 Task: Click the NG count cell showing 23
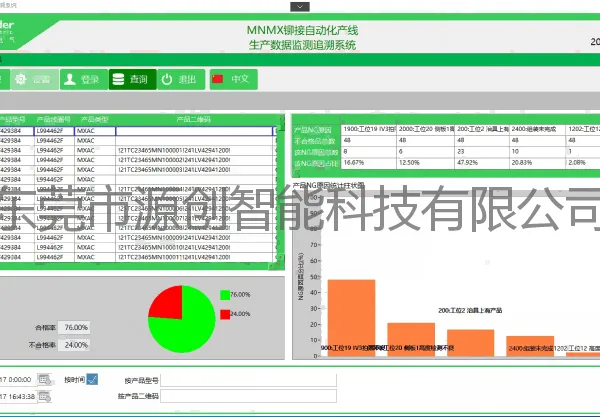[483, 151]
